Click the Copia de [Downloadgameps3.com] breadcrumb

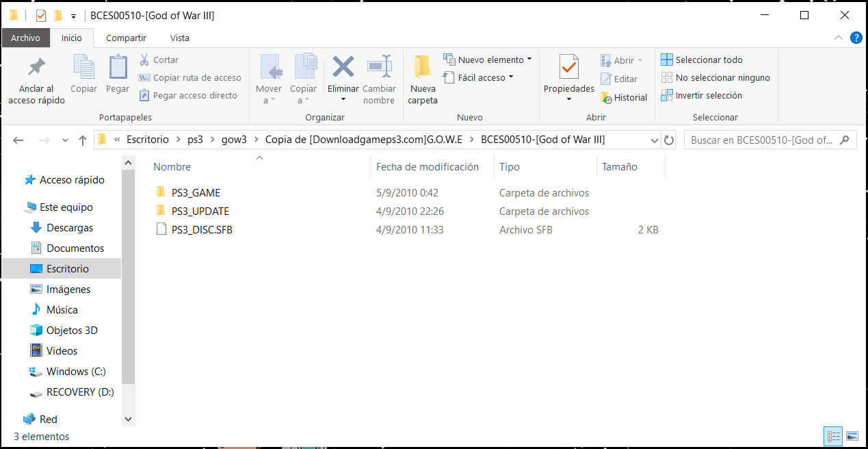364,140
